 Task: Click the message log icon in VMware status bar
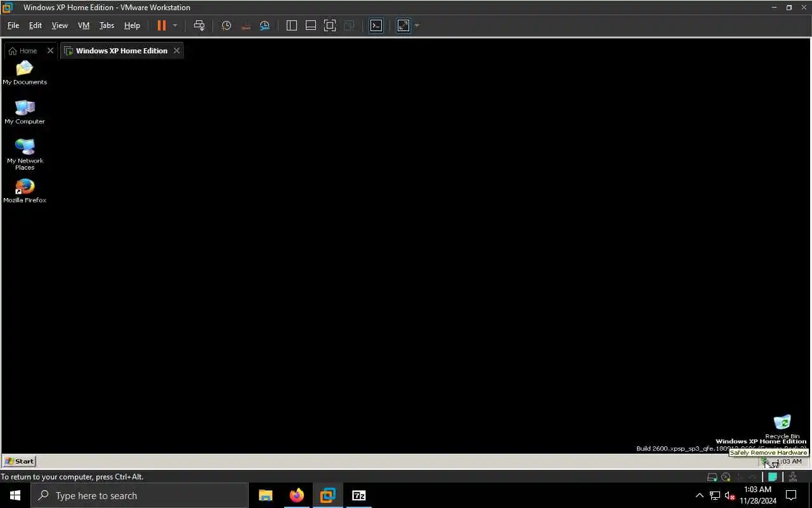(772, 477)
